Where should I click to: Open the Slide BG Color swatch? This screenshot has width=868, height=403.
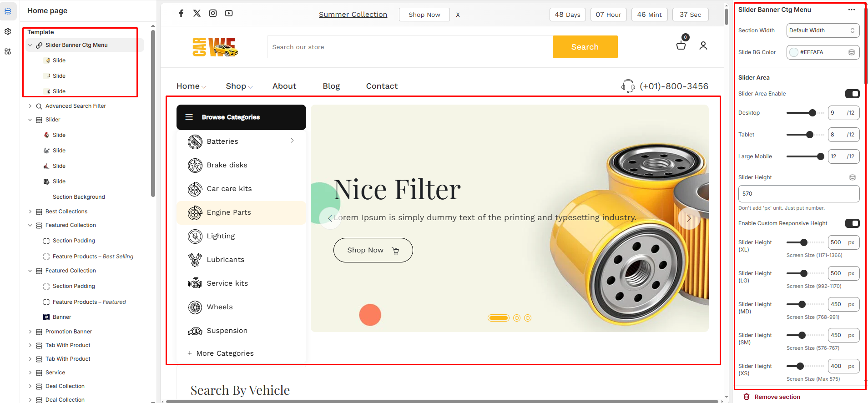[794, 52]
